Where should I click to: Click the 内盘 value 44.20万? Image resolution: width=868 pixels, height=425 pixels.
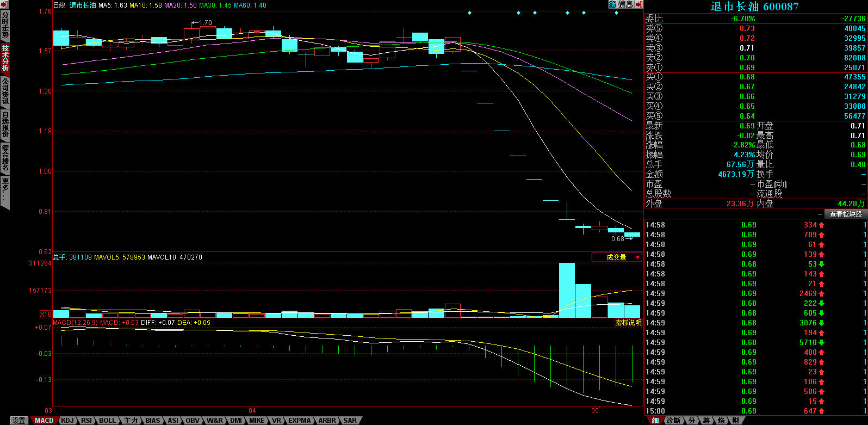tap(852, 204)
